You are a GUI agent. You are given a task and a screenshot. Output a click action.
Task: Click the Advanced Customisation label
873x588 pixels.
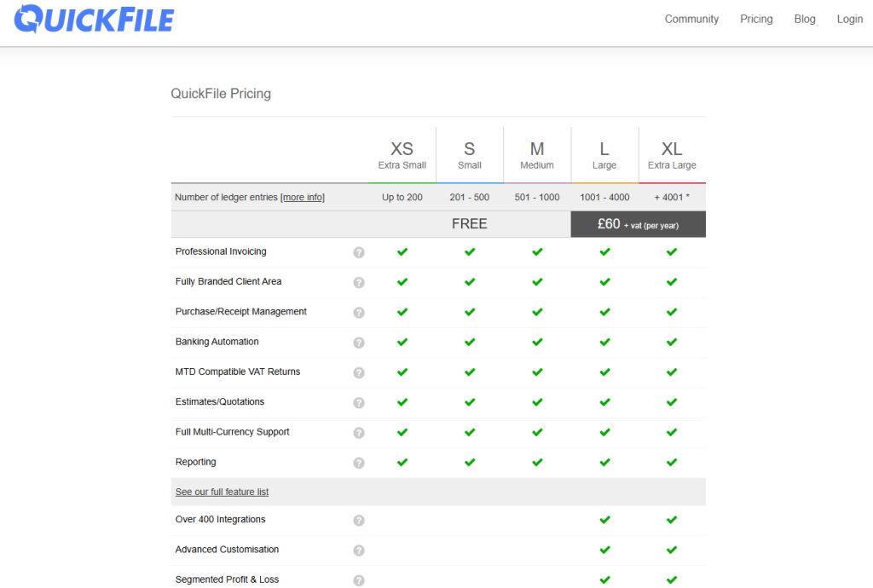[x=227, y=550]
